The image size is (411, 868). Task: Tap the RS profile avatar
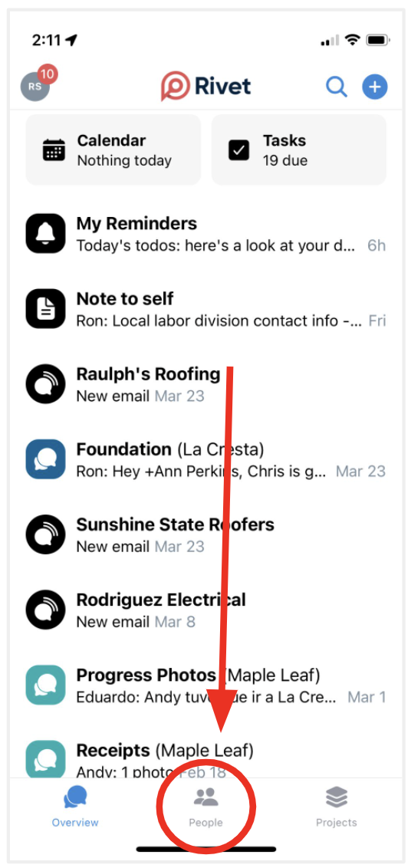click(35, 87)
